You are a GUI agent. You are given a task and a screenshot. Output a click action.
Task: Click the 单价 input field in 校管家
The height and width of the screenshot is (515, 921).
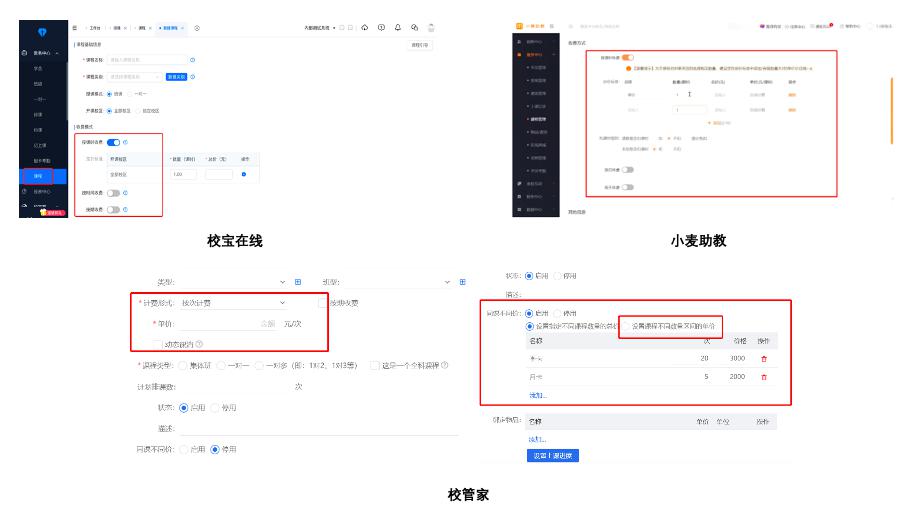click(x=228, y=324)
